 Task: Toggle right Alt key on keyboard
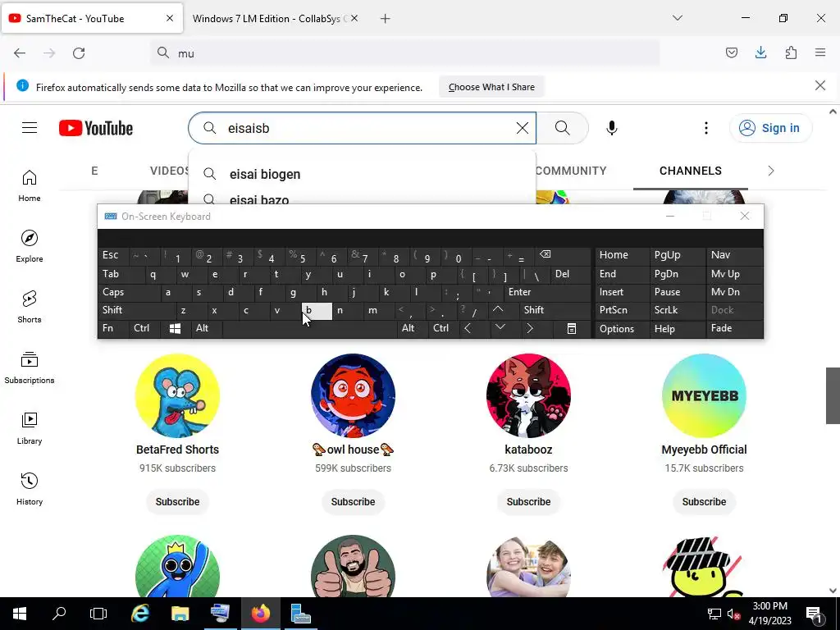point(412,328)
